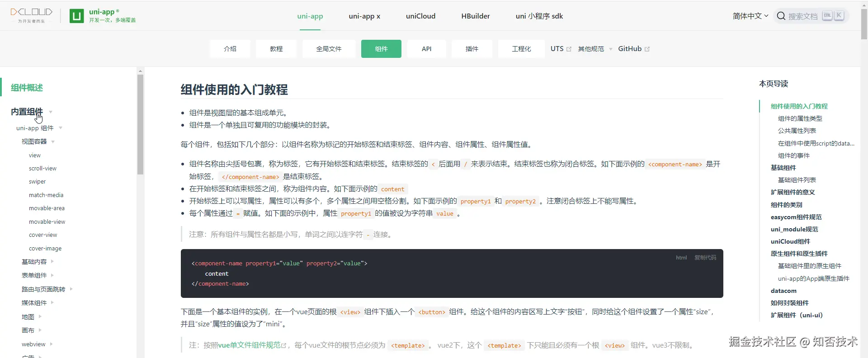Click the DCloud logo
This screenshot has width=868, height=358.
[32, 15]
